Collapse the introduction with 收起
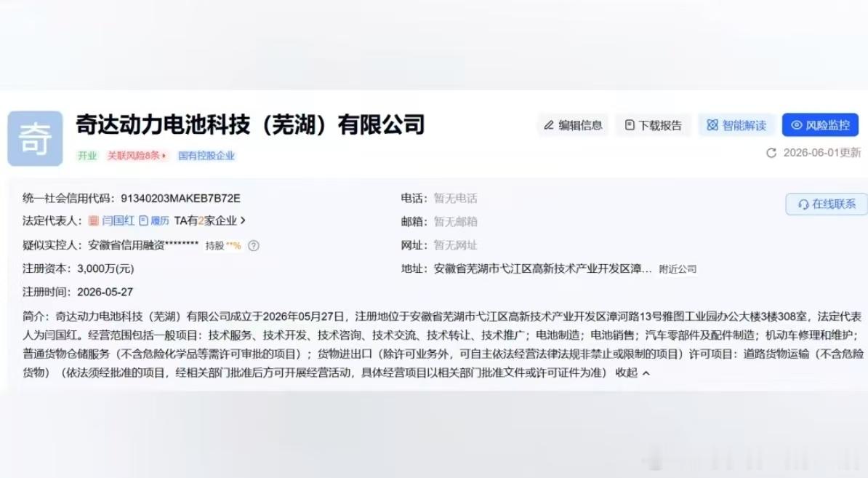This screenshot has width=868, height=478. coord(632,373)
